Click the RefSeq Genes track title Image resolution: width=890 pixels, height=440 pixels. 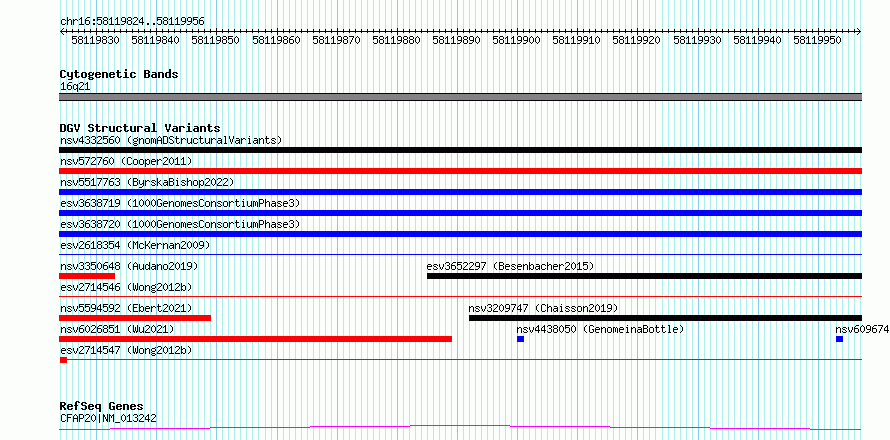point(102,407)
